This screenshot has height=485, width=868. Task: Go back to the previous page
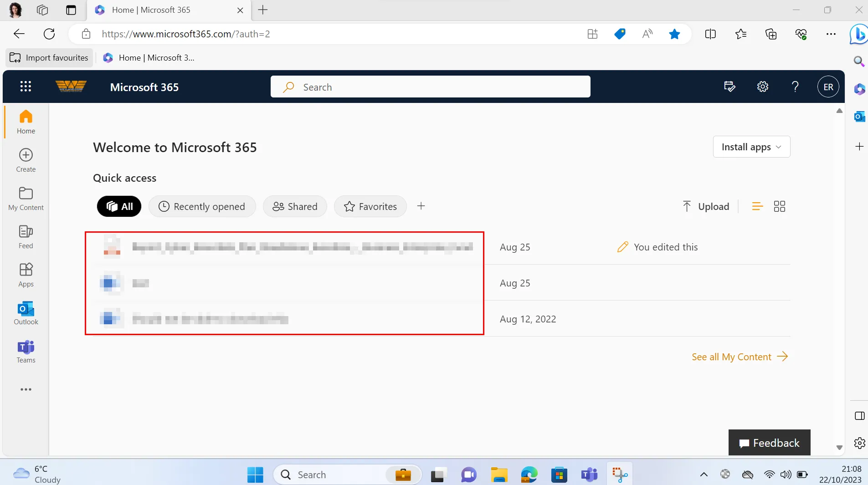point(19,34)
